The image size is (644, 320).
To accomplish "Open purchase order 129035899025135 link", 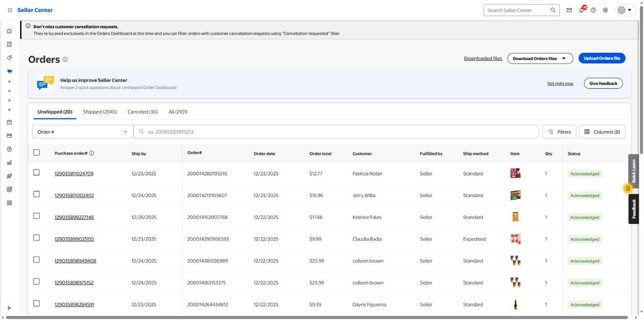I will pos(74,239).
